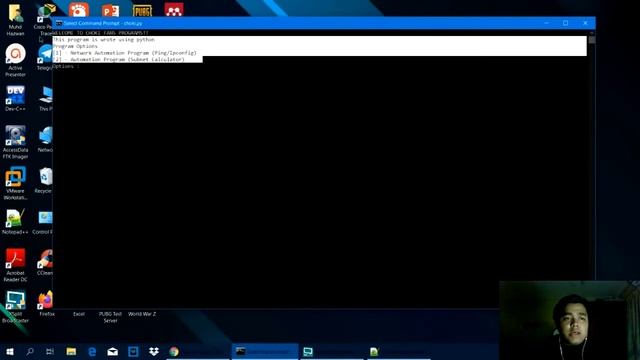The width and height of the screenshot is (640, 360).
Task: Open Task View on the taskbar
Action: pos(50,351)
